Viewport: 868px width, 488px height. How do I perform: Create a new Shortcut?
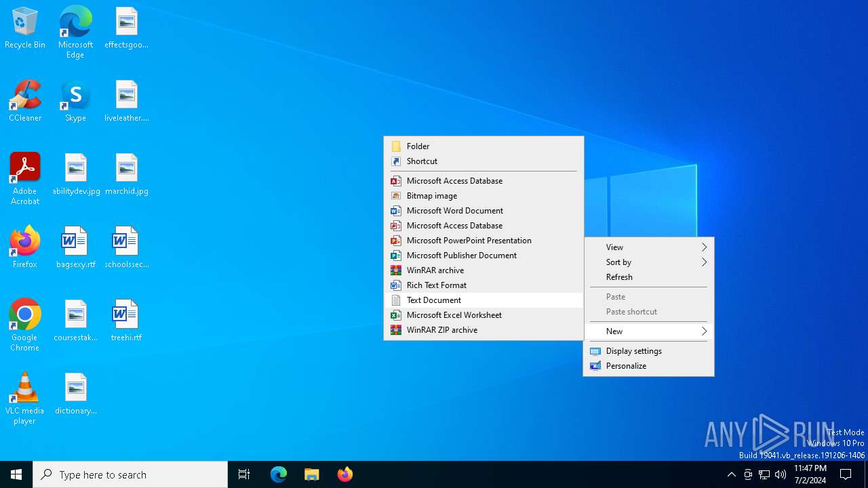[484, 161]
